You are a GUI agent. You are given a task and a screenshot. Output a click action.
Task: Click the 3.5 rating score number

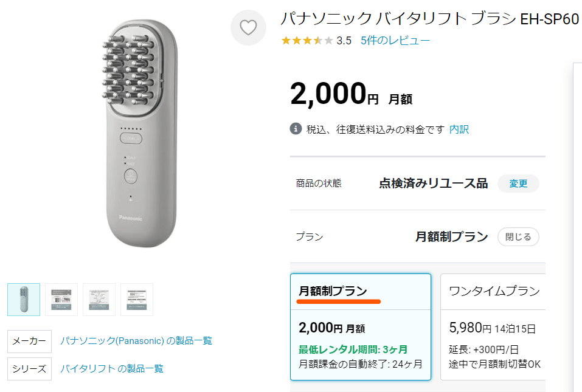[x=344, y=41]
